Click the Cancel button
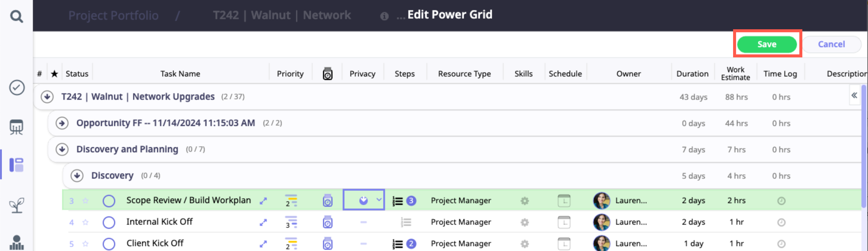The width and height of the screenshot is (868, 251). pyautogui.click(x=831, y=44)
